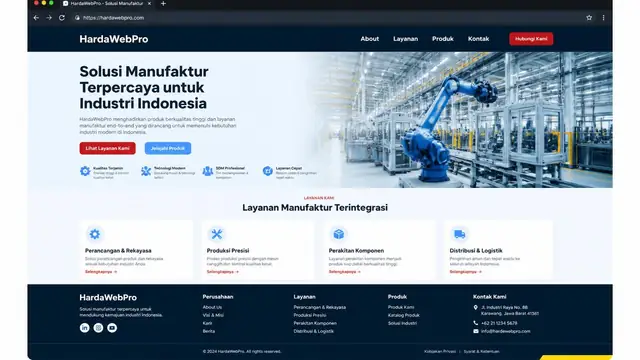Open footer Solusi Industri link
The width and height of the screenshot is (640, 360).
(402, 323)
